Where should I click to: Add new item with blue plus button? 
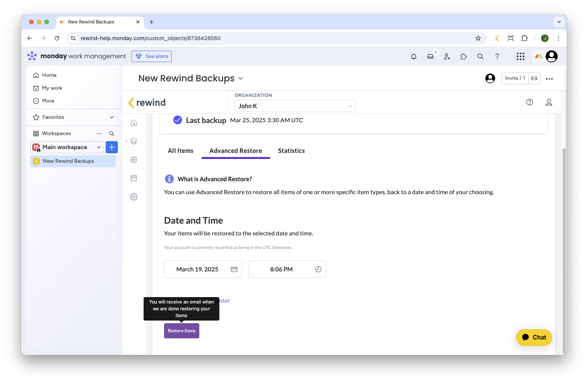click(112, 147)
